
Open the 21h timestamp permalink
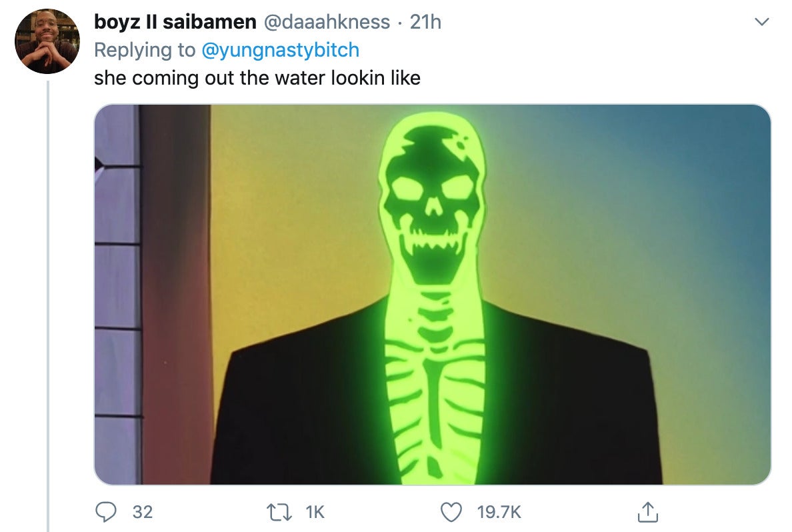pyautogui.click(x=425, y=22)
